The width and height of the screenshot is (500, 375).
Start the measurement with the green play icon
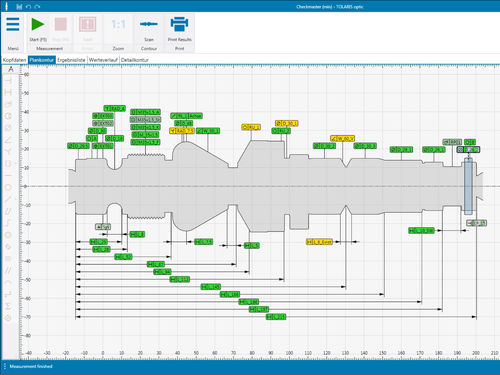click(x=38, y=24)
